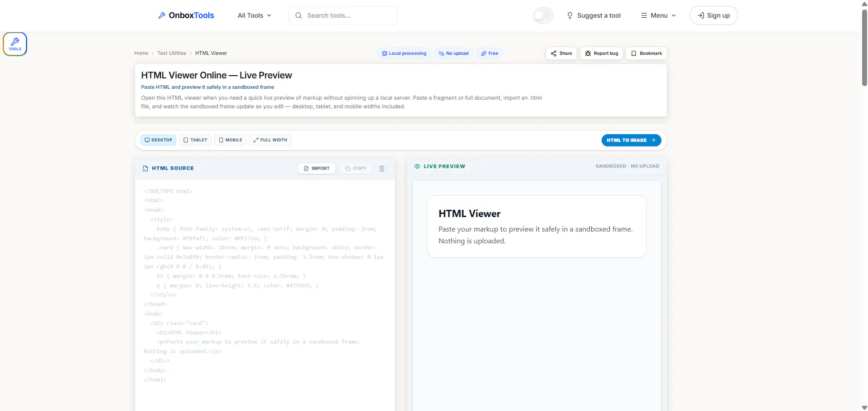Open the HTML to Image tool
Viewport: 868px width, 411px height.
pyautogui.click(x=632, y=140)
